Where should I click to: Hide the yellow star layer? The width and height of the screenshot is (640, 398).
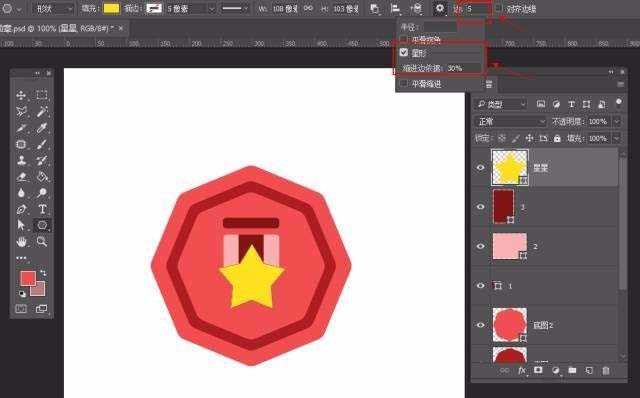[480, 167]
